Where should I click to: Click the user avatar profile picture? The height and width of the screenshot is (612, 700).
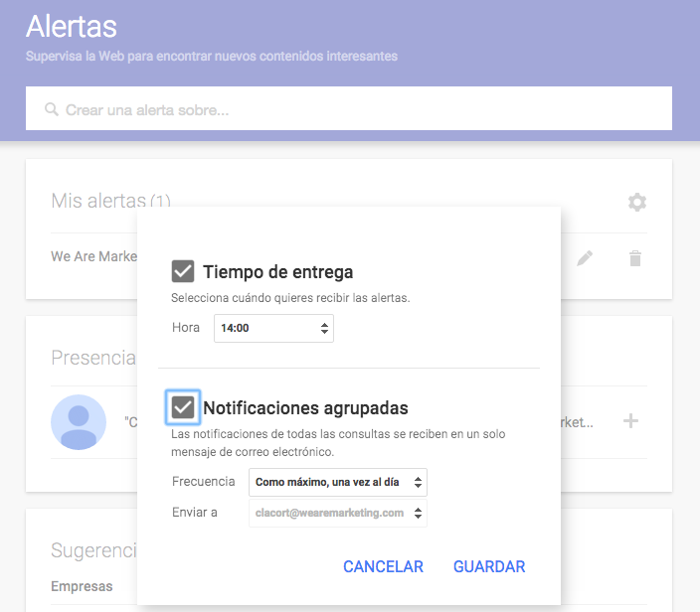(79, 422)
